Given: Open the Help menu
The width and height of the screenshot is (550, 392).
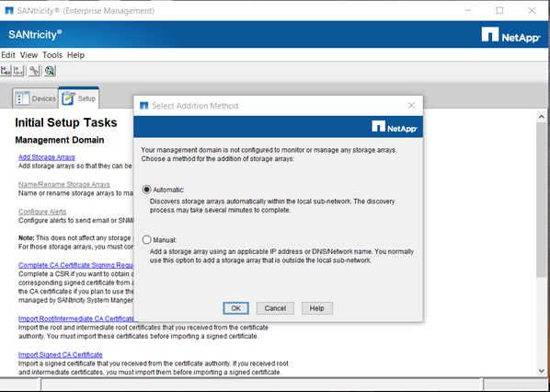Looking at the screenshot, I should [75, 55].
